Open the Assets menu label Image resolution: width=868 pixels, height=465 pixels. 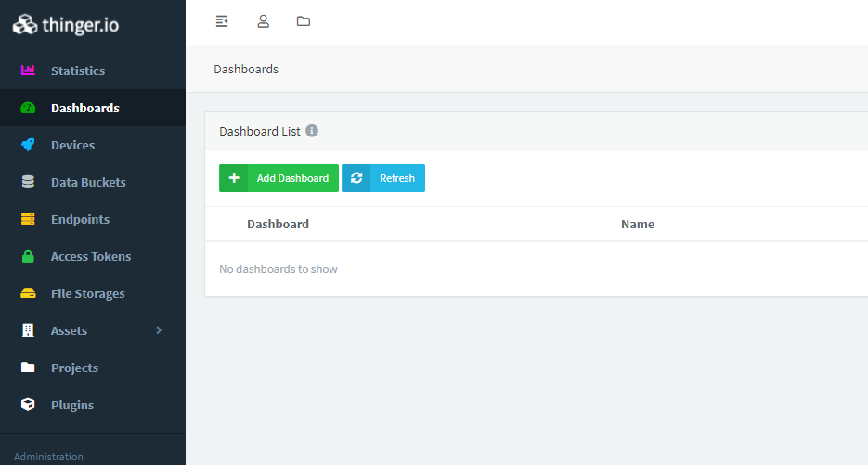tap(70, 330)
